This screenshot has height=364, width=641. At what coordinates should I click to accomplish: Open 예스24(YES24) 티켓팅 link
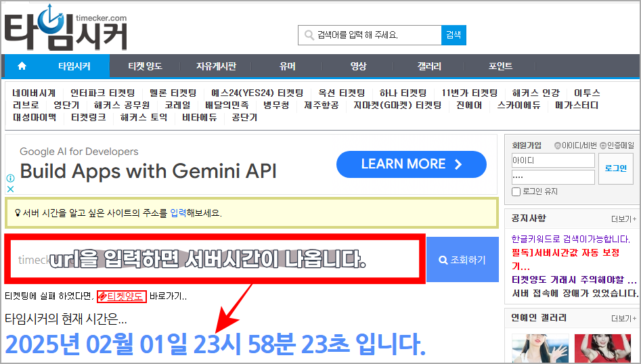coord(257,93)
